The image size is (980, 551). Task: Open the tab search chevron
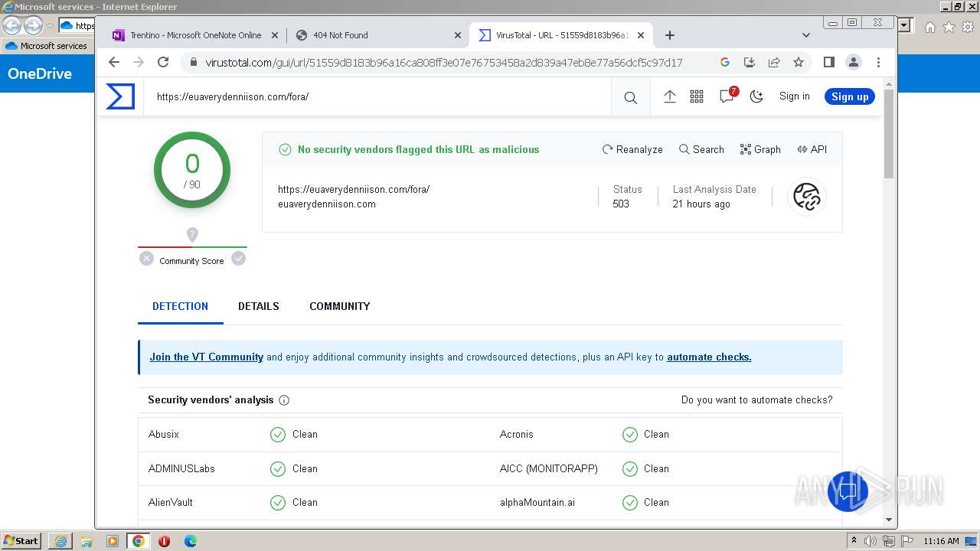click(x=805, y=35)
